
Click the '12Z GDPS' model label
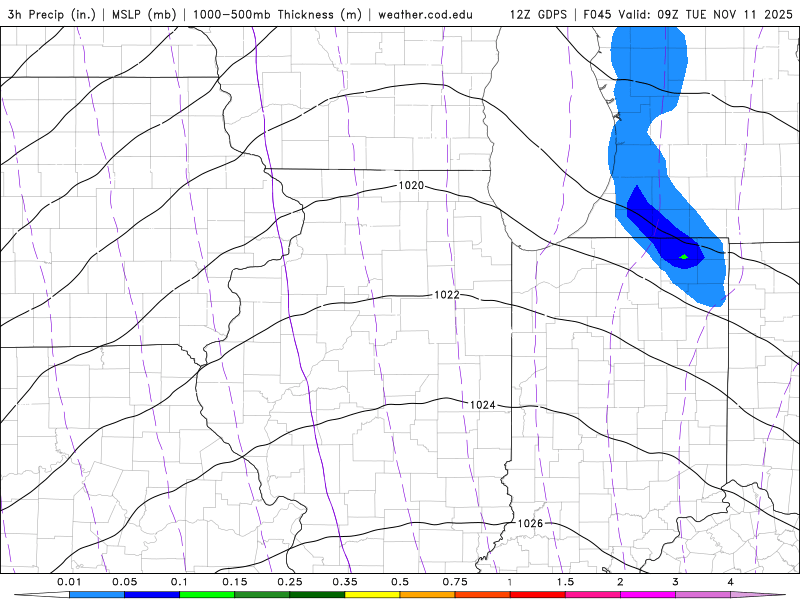click(x=538, y=14)
